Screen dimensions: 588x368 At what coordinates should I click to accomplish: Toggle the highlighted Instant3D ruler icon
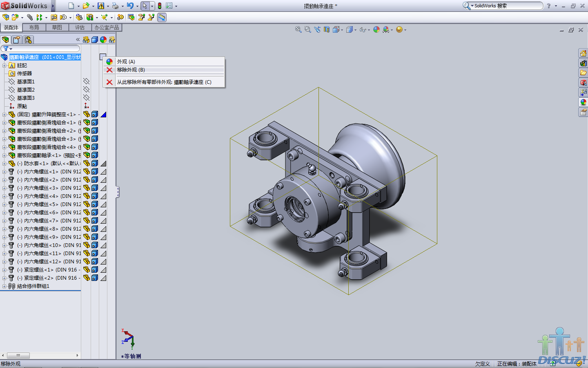click(162, 17)
